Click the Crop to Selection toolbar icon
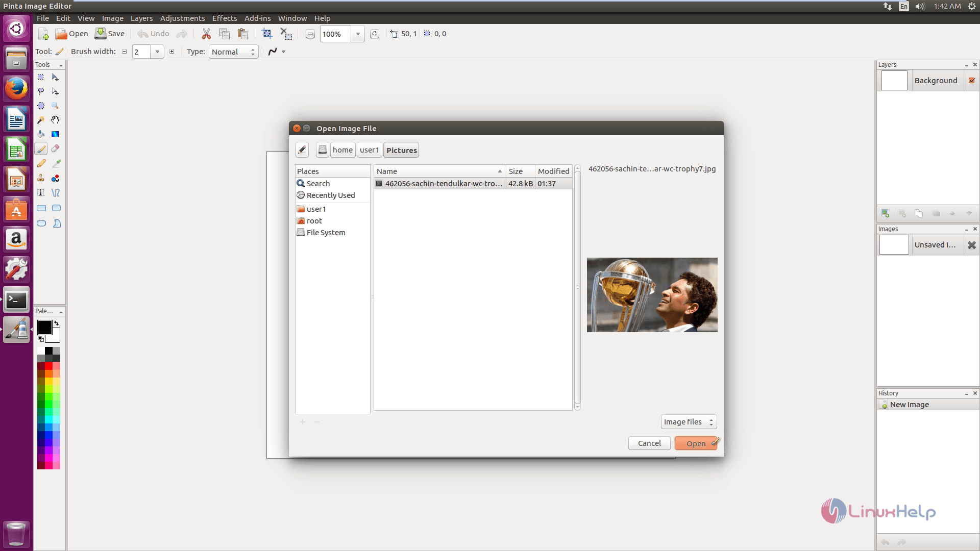Viewport: 980px width, 551px height. [x=267, y=34]
